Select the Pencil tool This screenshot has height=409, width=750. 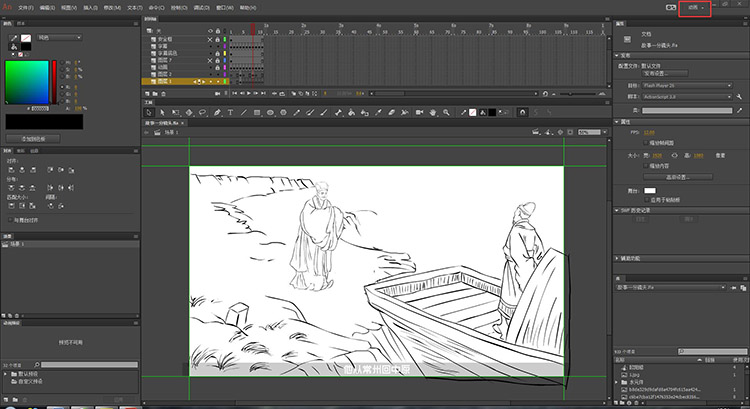click(297, 112)
